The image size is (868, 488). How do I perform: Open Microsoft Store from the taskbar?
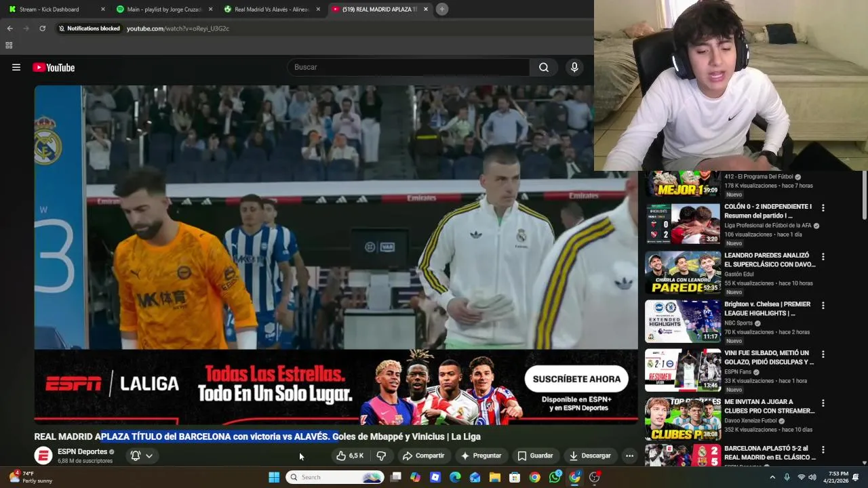515,477
